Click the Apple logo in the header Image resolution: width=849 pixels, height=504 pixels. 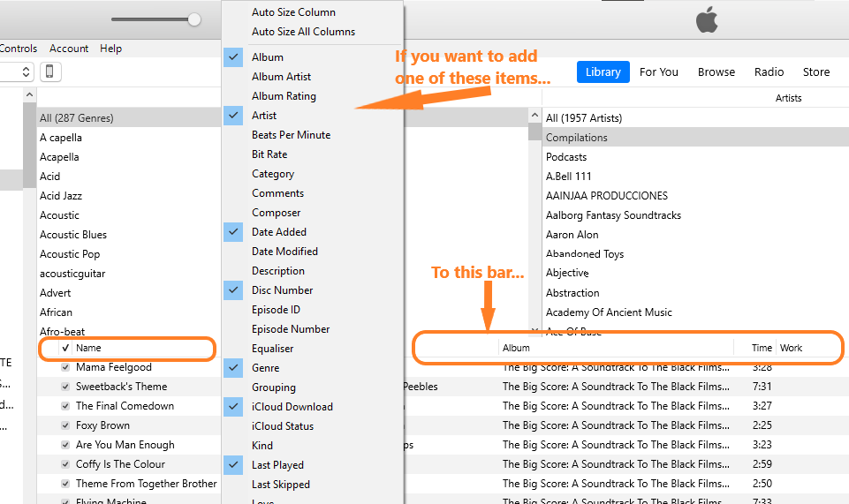coord(707,20)
